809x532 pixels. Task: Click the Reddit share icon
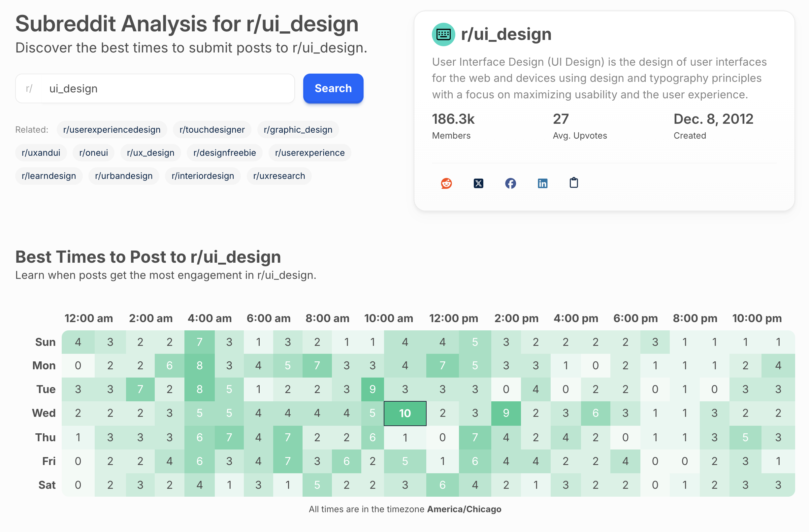click(x=446, y=183)
